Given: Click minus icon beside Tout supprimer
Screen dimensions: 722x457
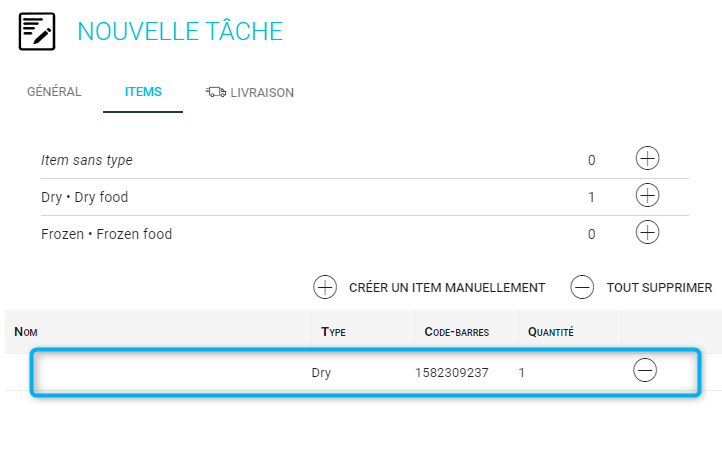Looking at the screenshot, I should click(x=582, y=287).
